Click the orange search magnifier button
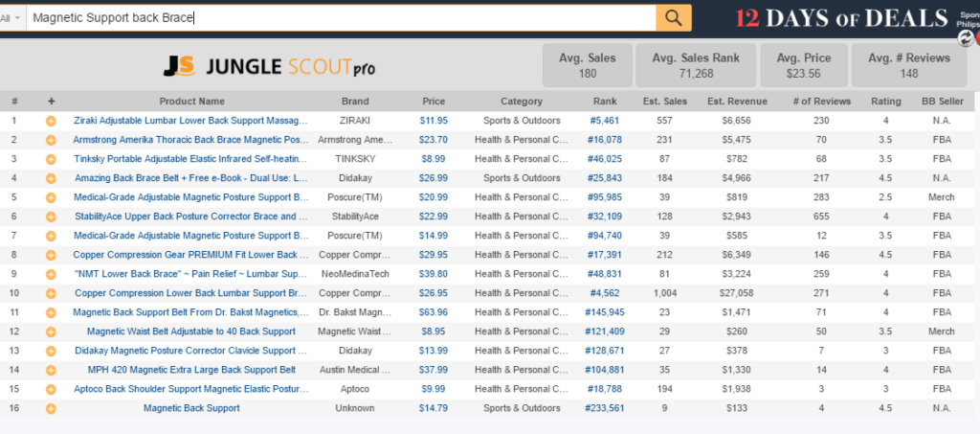 point(674,17)
